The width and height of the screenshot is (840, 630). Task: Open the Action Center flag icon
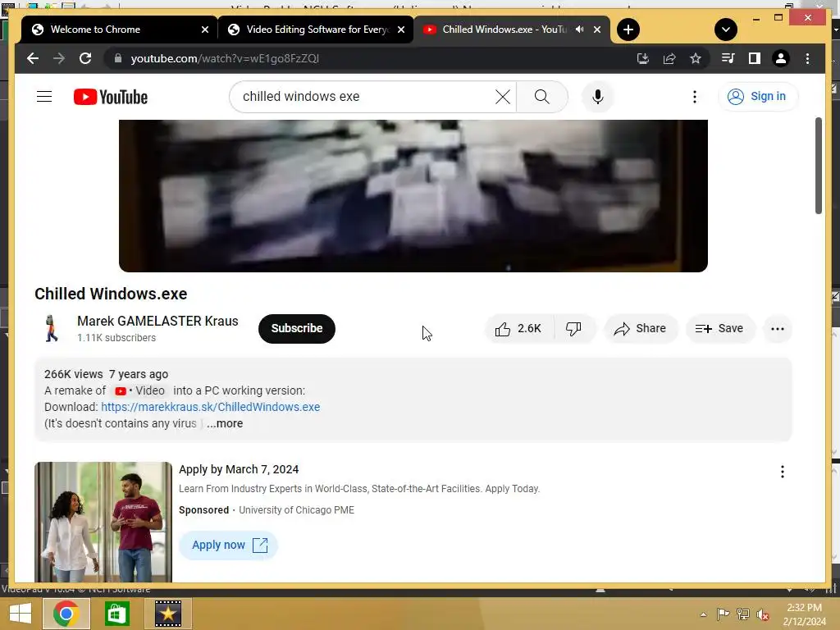click(x=724, y=614)
